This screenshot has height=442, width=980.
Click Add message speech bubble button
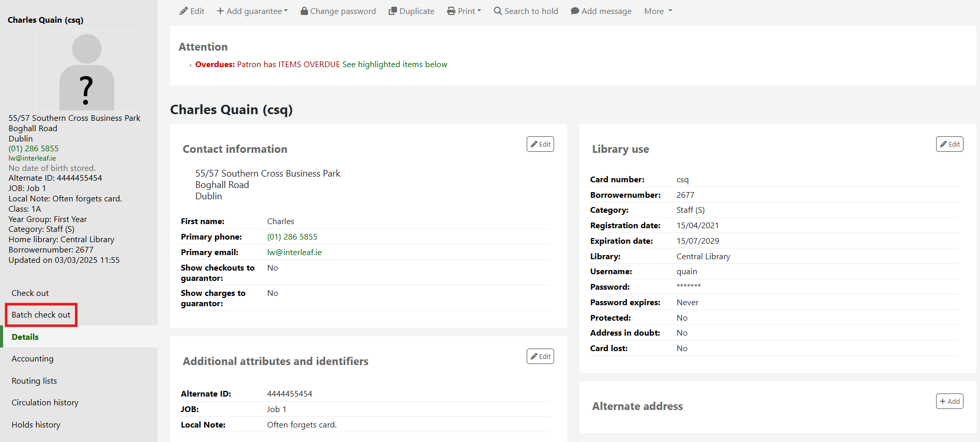pos(601,11)
